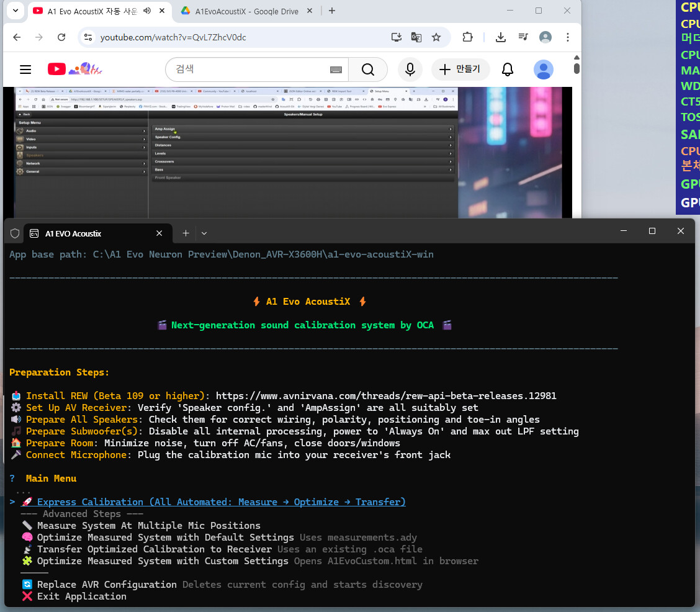Image resolution: width=700 pixels, height=612 pixels.
Task: Open Chrome extensions puzzle icon
Action: pos(468,37)
